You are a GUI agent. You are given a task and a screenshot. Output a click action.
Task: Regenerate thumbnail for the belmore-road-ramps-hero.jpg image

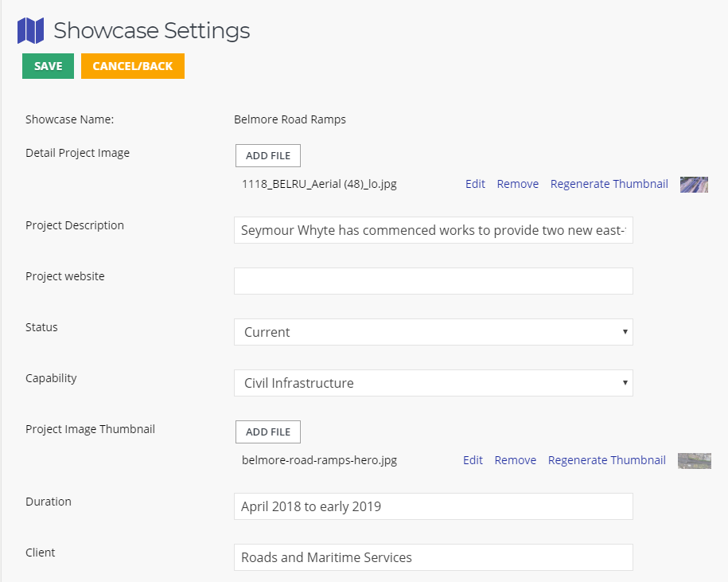click(x=607, y=460)
